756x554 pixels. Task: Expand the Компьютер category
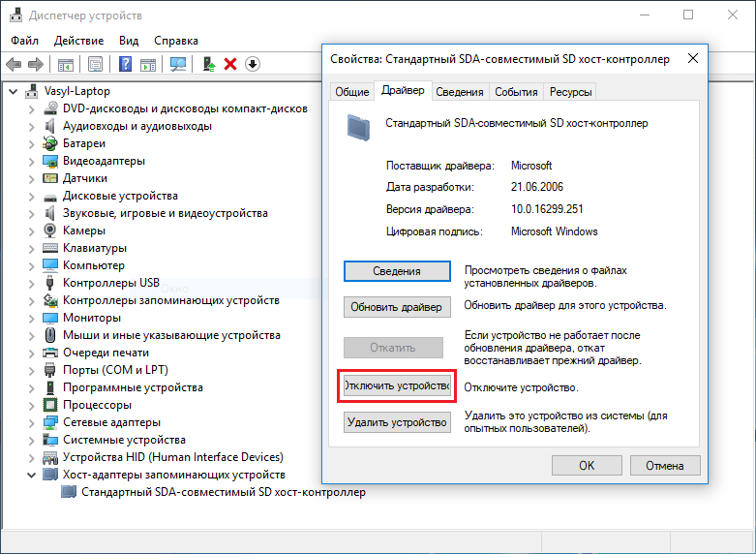tap(31, 265)
